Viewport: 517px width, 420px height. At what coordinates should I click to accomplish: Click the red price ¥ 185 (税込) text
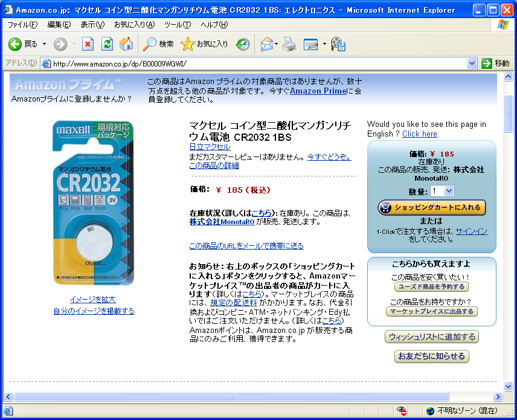coord(243,190)
